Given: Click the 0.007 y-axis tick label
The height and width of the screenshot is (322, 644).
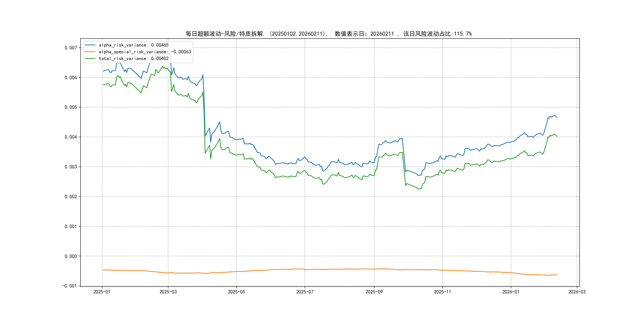Looking at the screenshot, I should point(71,48).
